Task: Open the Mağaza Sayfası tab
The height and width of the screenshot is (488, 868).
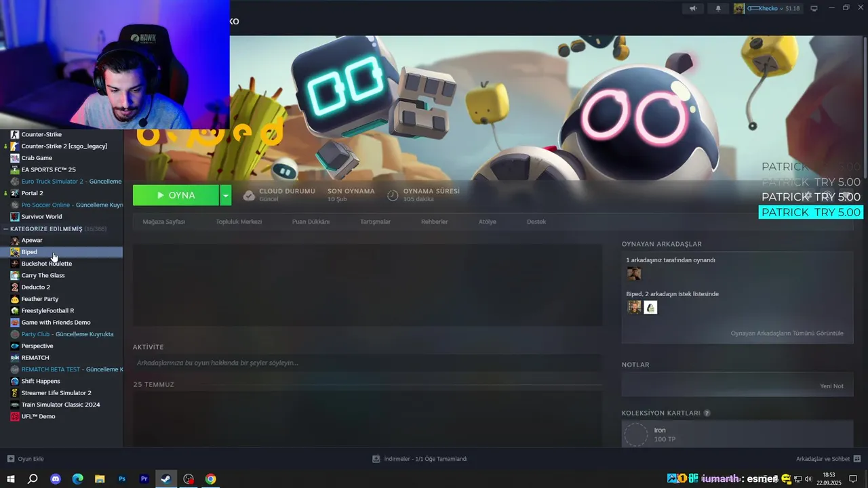Action: pyautogui.click(x=163, y=222)
